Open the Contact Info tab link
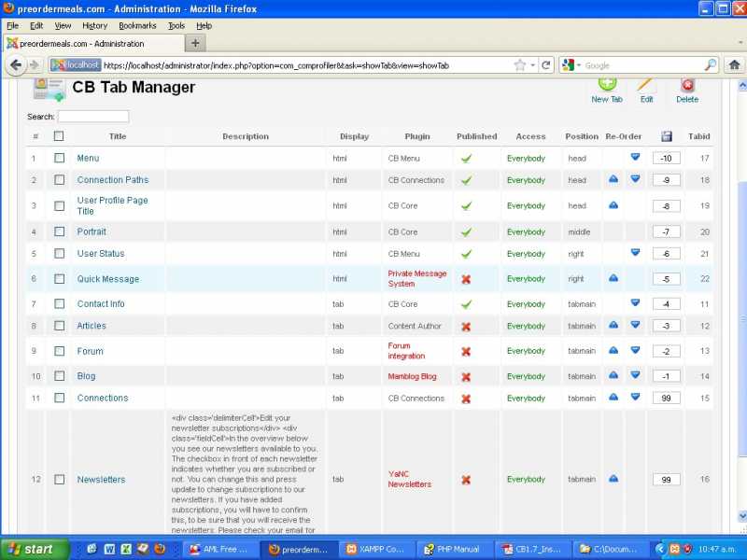This screenshot has width=747, height=560. coord(101,304)
